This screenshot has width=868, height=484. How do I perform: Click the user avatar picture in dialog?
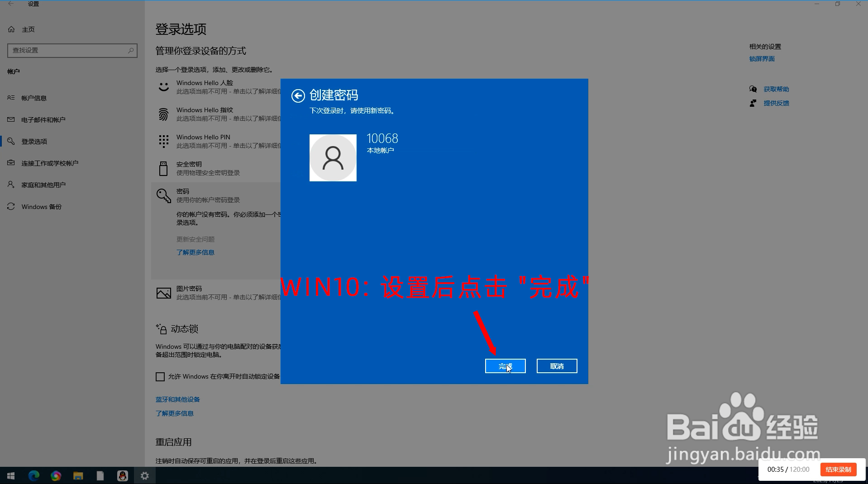(333, 158)
